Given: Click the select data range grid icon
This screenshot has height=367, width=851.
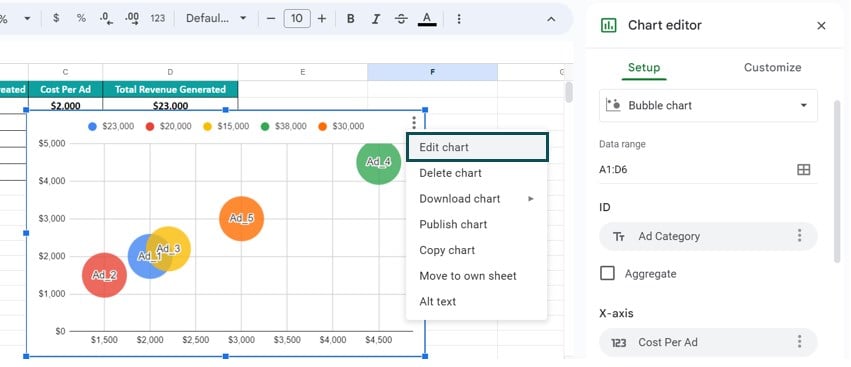Looking at the screenshot, I should (803, 170).
